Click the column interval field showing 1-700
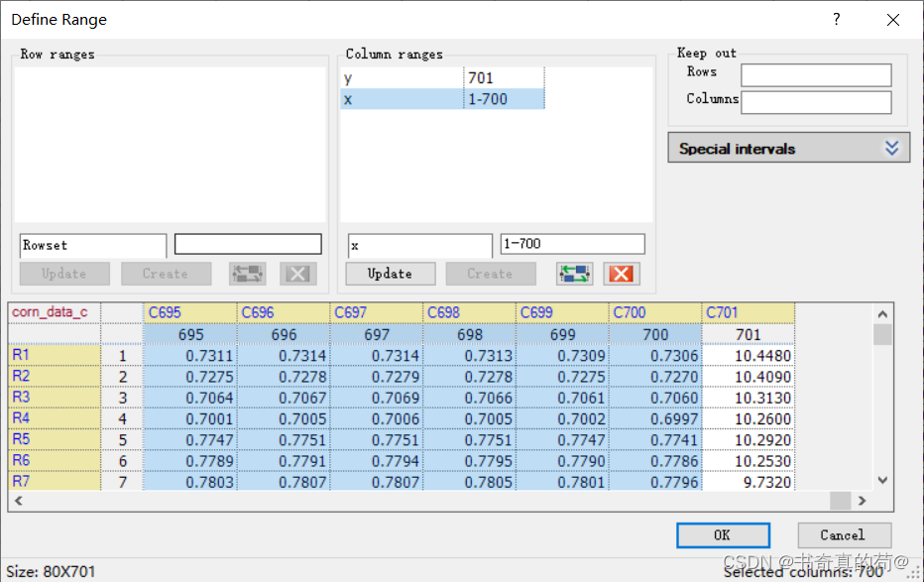 point(572,244)
